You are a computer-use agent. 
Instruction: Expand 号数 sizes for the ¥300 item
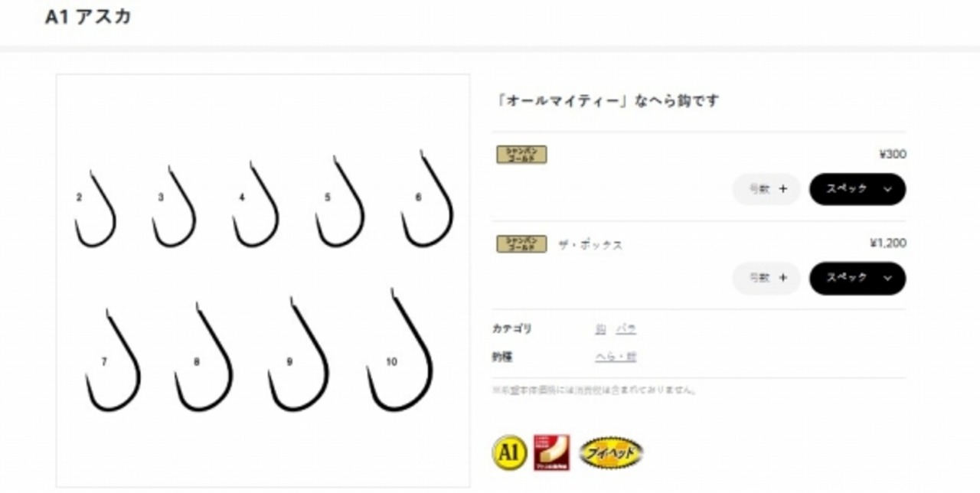[766, 189]
